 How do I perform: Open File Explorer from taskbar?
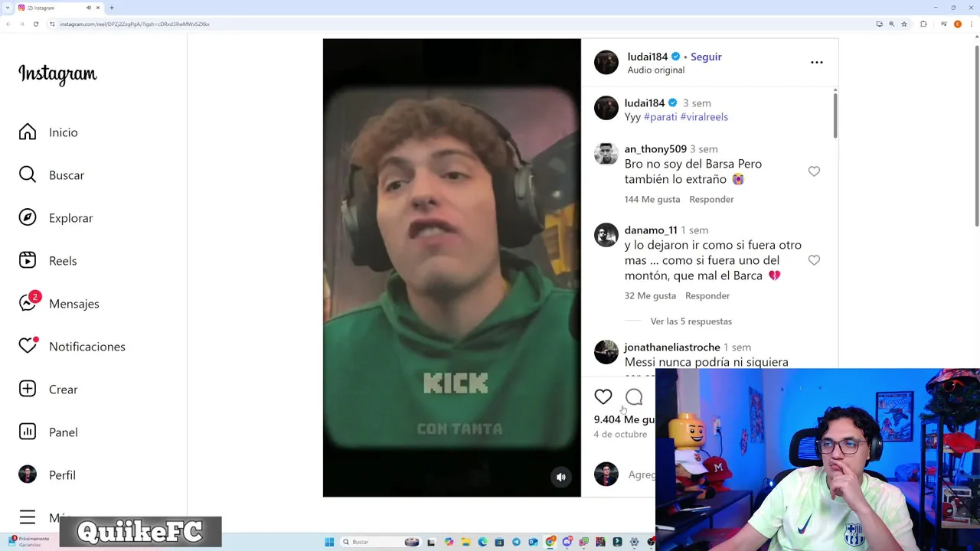465,542
